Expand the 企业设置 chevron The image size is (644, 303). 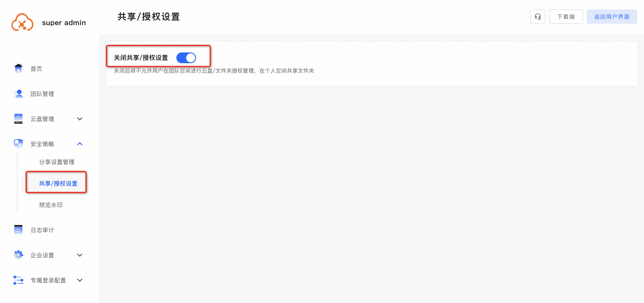tap(80, 255)
